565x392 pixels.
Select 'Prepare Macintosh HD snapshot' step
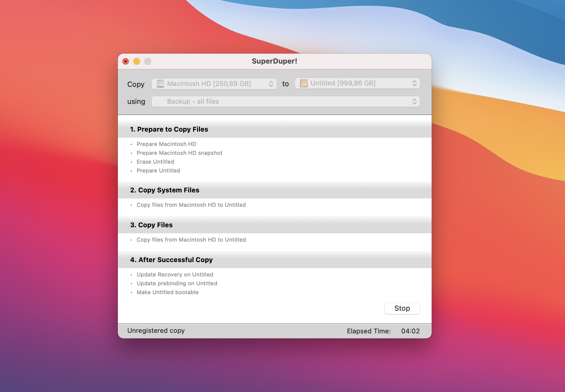180,153
